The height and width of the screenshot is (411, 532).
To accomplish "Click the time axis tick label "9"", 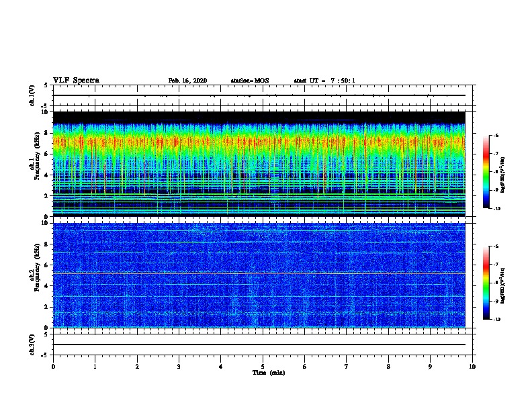I will 430,366.
